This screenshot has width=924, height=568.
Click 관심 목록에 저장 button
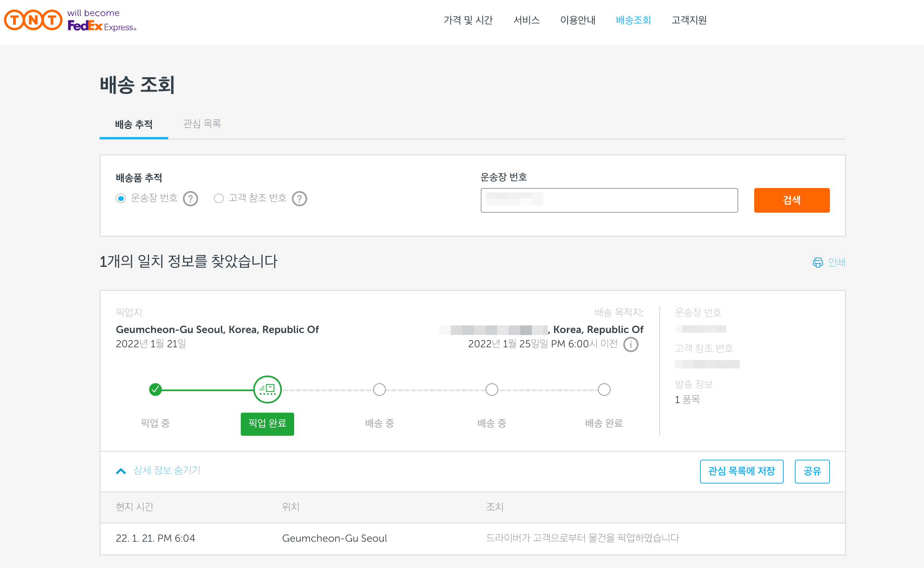(741, 471)
